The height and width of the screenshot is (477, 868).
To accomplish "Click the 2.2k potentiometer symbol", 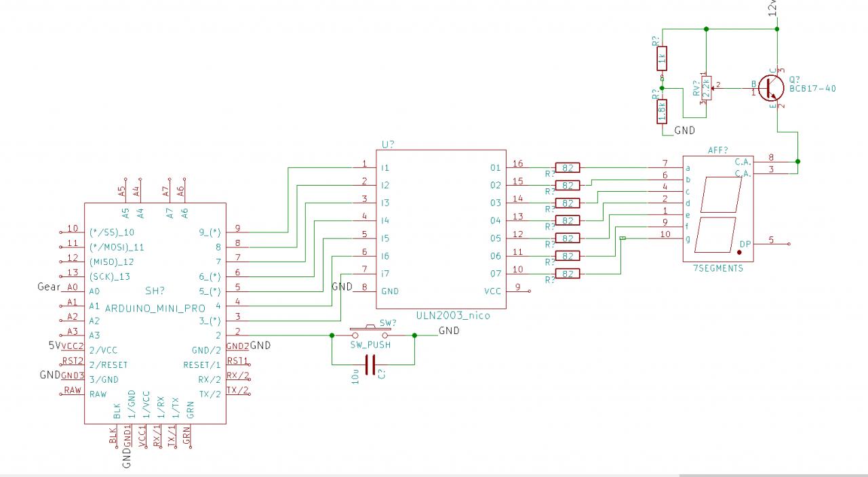I will coord(706,87).
